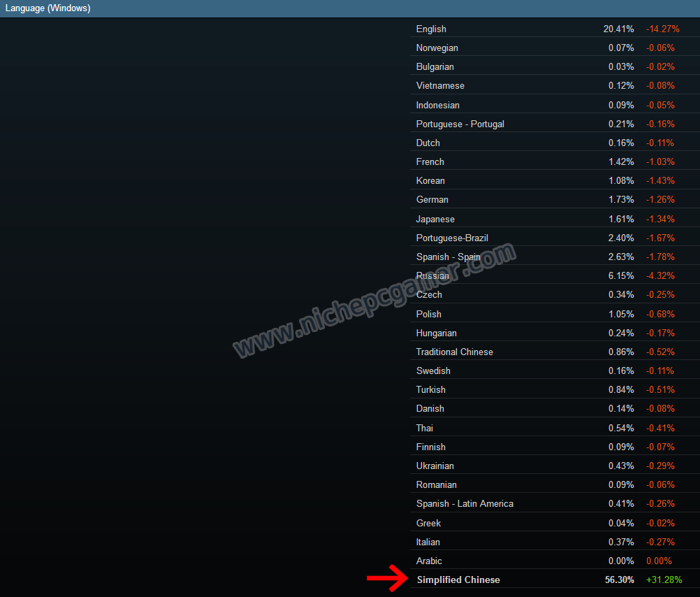Select the Turkish language row
Image resolution: width=700 pixels, height=597 pixels.
(430, 389)
